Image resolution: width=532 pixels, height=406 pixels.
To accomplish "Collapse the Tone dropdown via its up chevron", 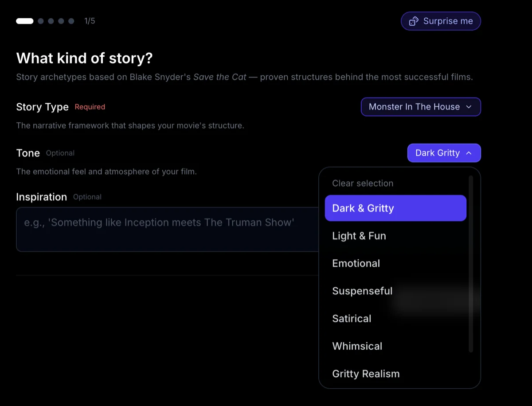I will click(x=469, y=153).
